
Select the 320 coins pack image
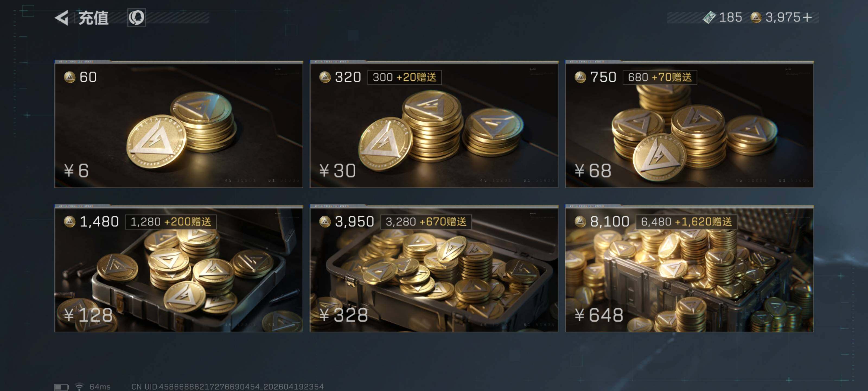click(x=434, y=124)
